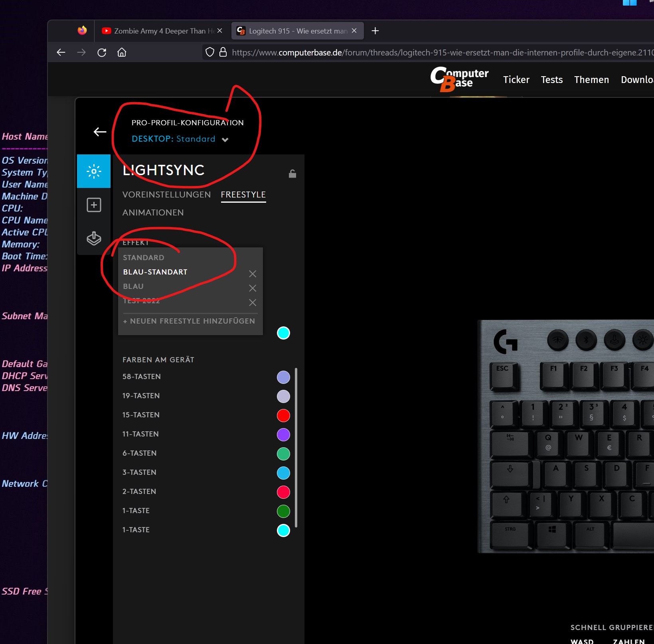Select the 19-TASTEN color swatch
This screenshot has height=644, width=654.
pos(283,396)
